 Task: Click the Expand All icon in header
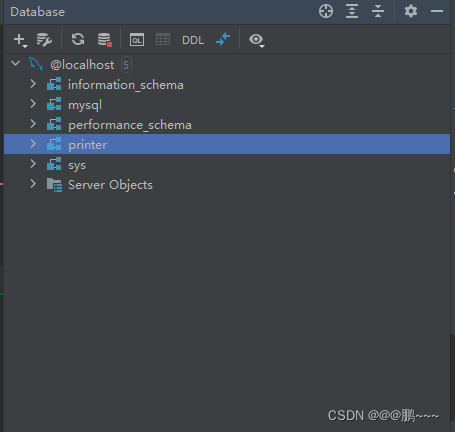pyautogui.click(x=352, y=11)
